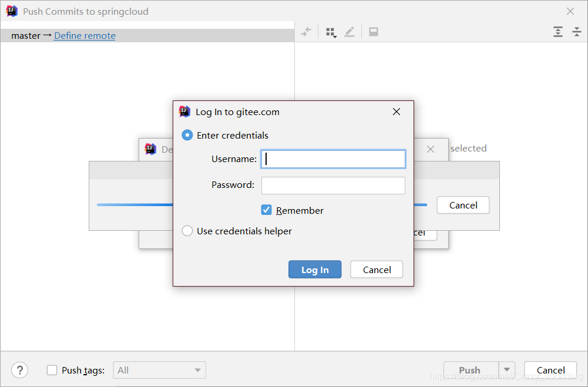Cancel the progress dialog operation

pyautogui.click(x=463, y=205)
